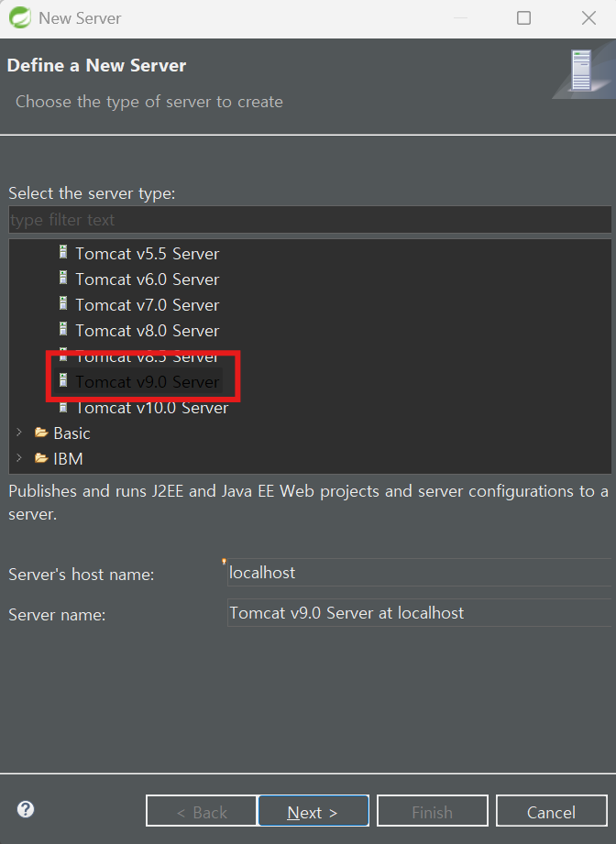Click the content assist lightbulb on host name
The width and height of the screenshot is (616, 844).
(224, 562)
